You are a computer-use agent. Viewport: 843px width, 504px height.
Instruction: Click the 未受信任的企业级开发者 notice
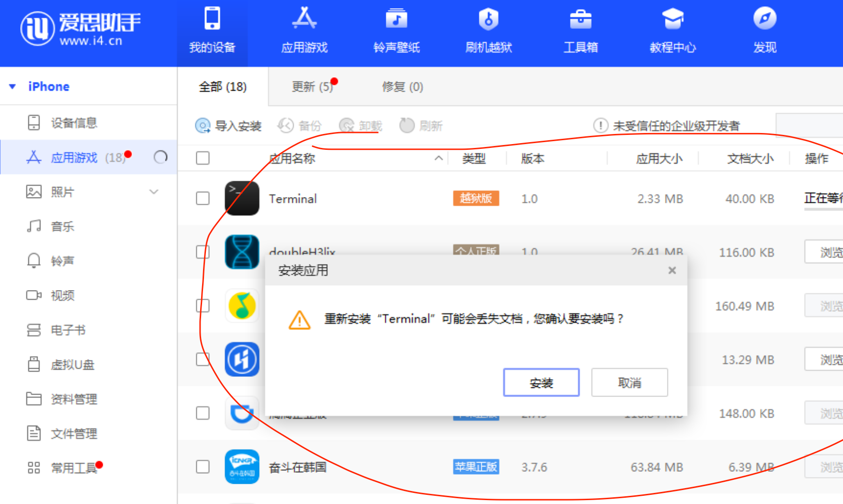pyautogui.click(x=666, y=126)
